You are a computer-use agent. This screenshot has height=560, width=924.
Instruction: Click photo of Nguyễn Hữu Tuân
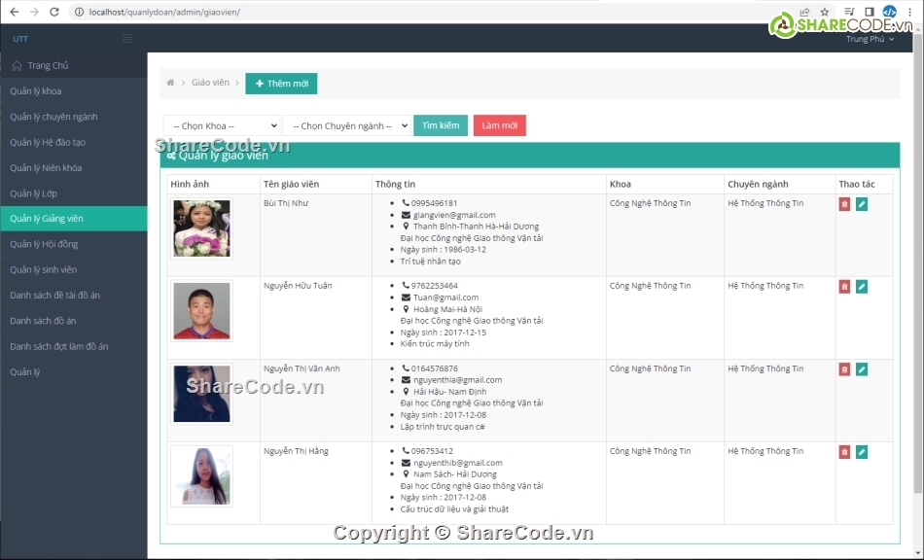pos(201,311)
